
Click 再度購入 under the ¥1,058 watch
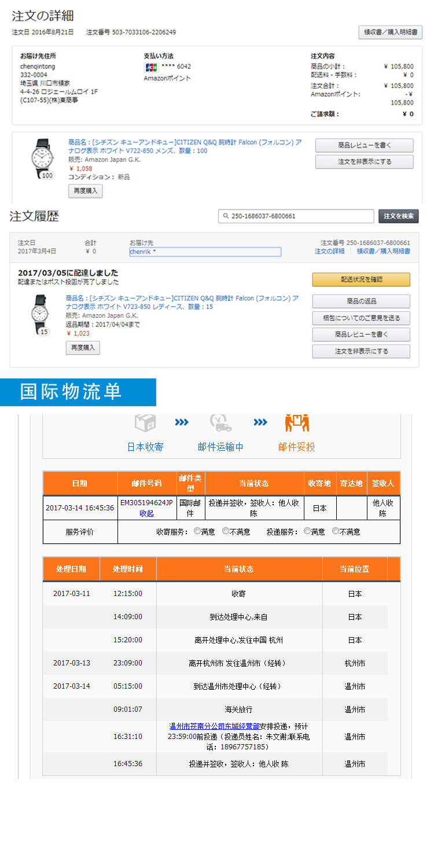(x=86, y=191)
